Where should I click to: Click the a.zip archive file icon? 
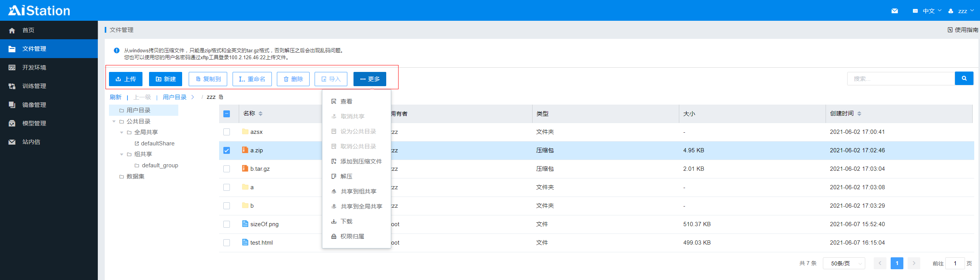pos(245,150)
